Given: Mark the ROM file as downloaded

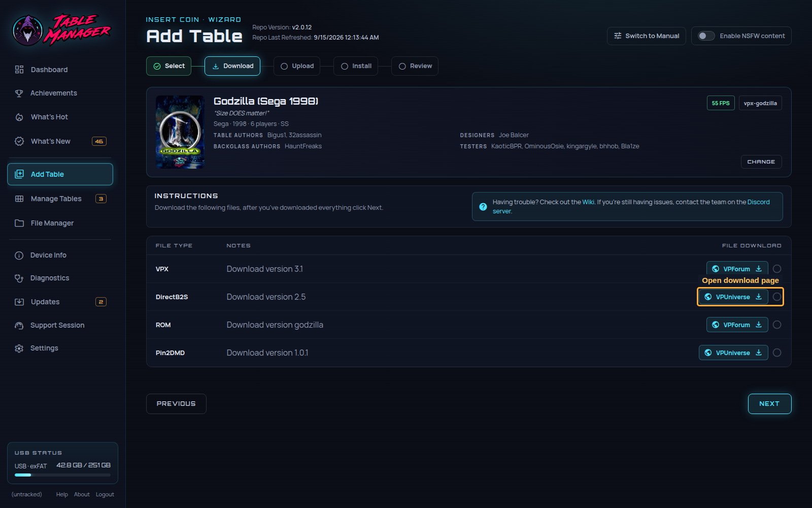Looking at the screenshot, I should point(777,325).
